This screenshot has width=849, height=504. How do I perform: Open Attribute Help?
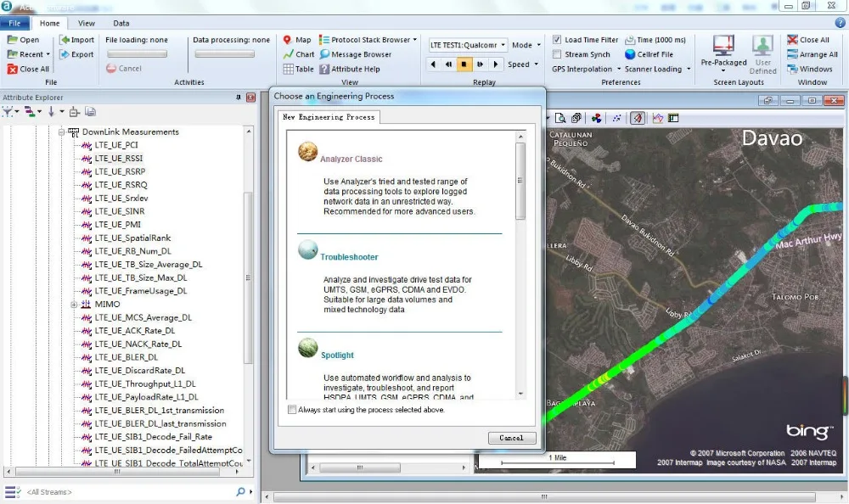tap(350, 69)
